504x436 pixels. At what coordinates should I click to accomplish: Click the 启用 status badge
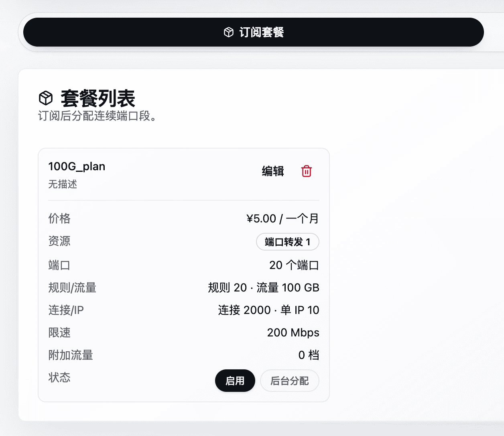pos(235,381)
